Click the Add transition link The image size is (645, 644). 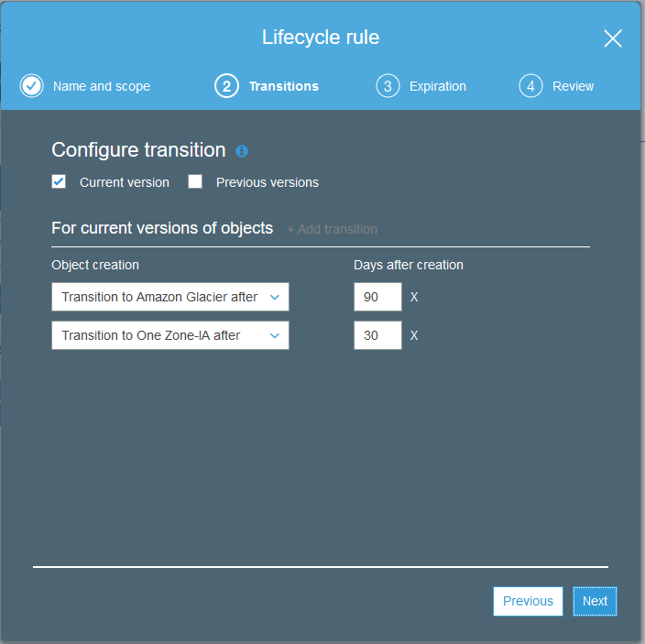point(332,229)
